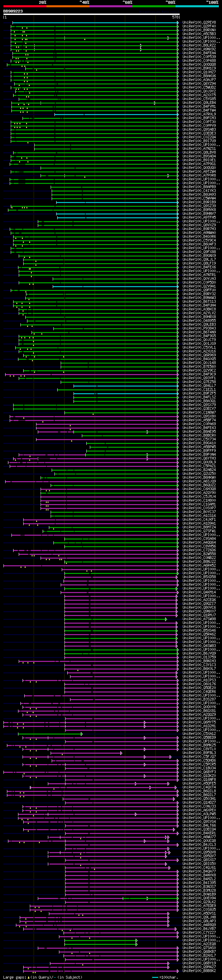Select hit label UniRef100_A7NZS1
The width and height of the screenshot is (222, 980).
199,149
